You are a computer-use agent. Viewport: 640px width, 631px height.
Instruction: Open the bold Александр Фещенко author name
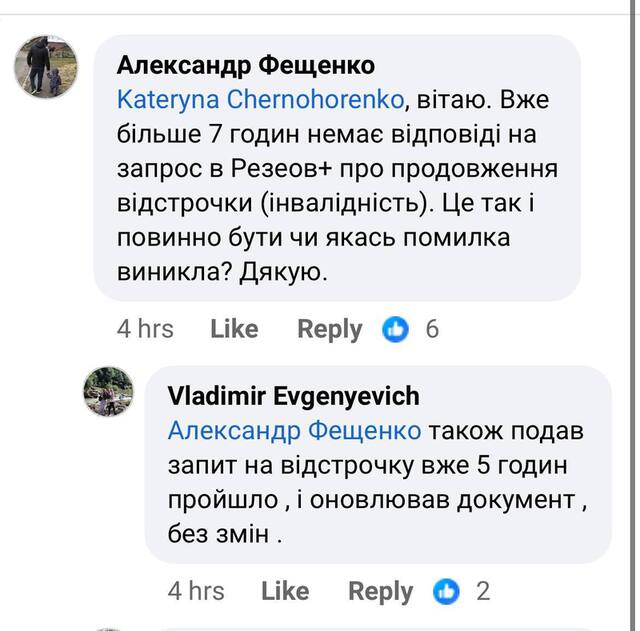pyautogui.click(x=246, y=65)
